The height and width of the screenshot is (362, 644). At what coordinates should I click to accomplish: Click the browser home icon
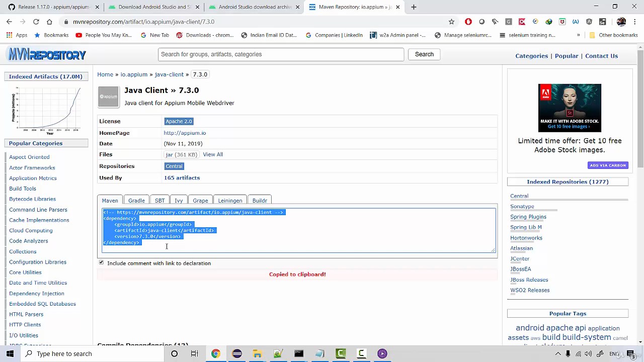coord(49,22)
